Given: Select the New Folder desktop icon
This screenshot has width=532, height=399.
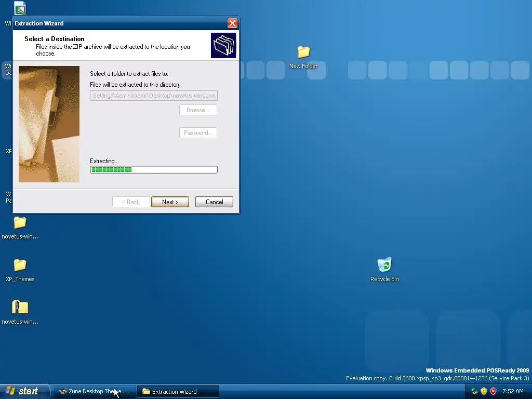Looking at the screenshot, I should click(x=303, y=58).
